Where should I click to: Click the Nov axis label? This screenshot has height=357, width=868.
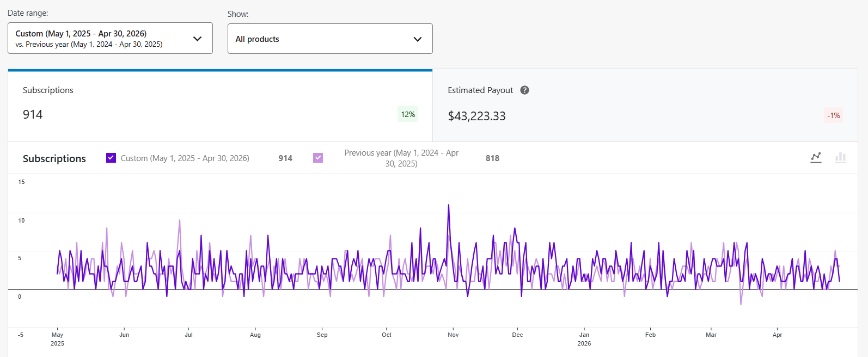pos(453,335)
